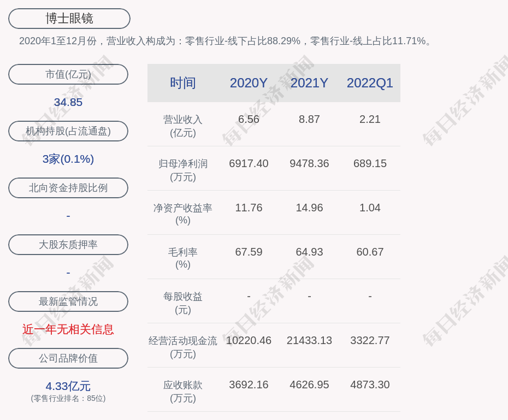Select the receivables value 4873.30
508x420 pixels.
tap(370, 384)
